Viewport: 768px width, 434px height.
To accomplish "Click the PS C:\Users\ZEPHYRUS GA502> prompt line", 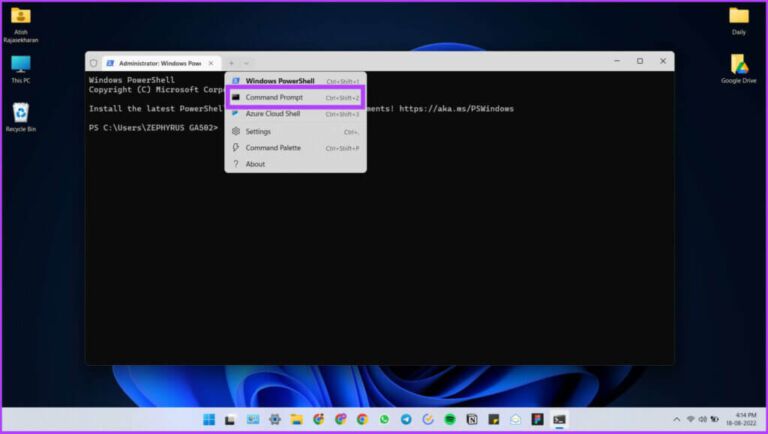I will (x=153, y=128).
